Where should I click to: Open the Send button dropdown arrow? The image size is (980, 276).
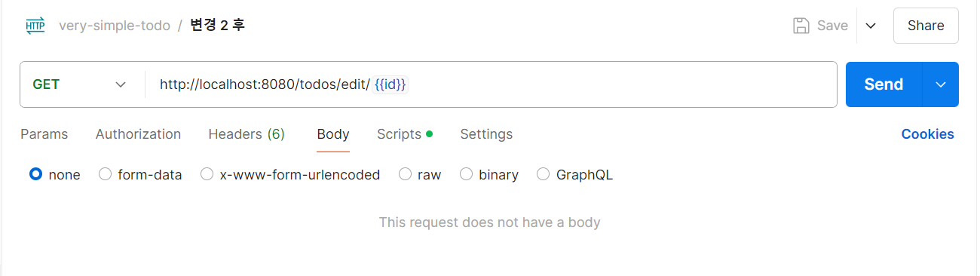point(941,84)
